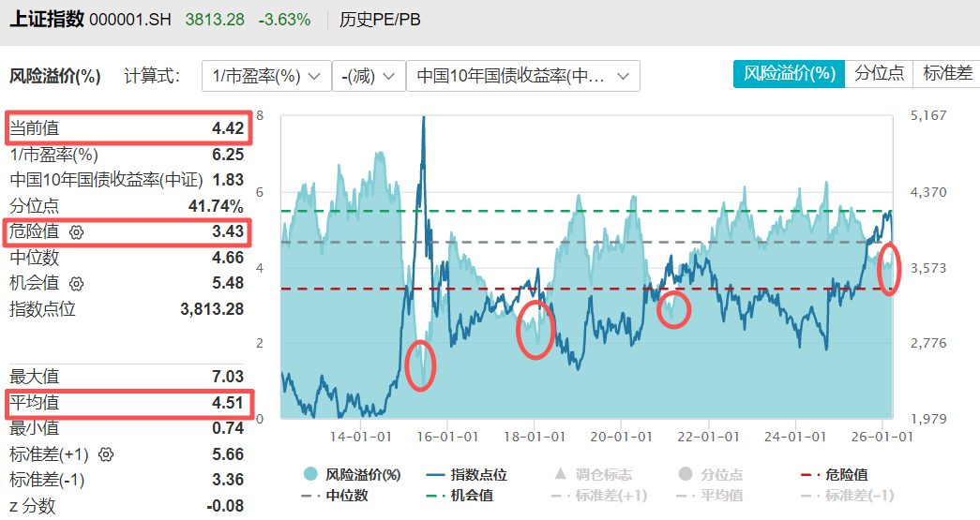Switch to the 标准差 tab
The height and width of the screenshot is (520, 980).
(x=946, y=74)
